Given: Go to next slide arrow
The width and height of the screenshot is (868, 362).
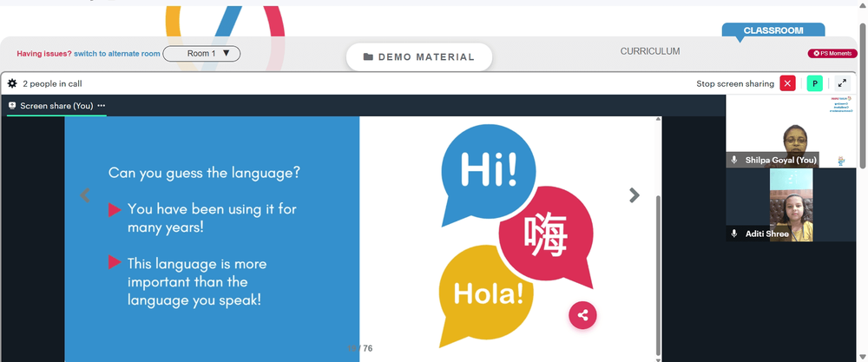Looking at the screenshot, I should [635, 194].
